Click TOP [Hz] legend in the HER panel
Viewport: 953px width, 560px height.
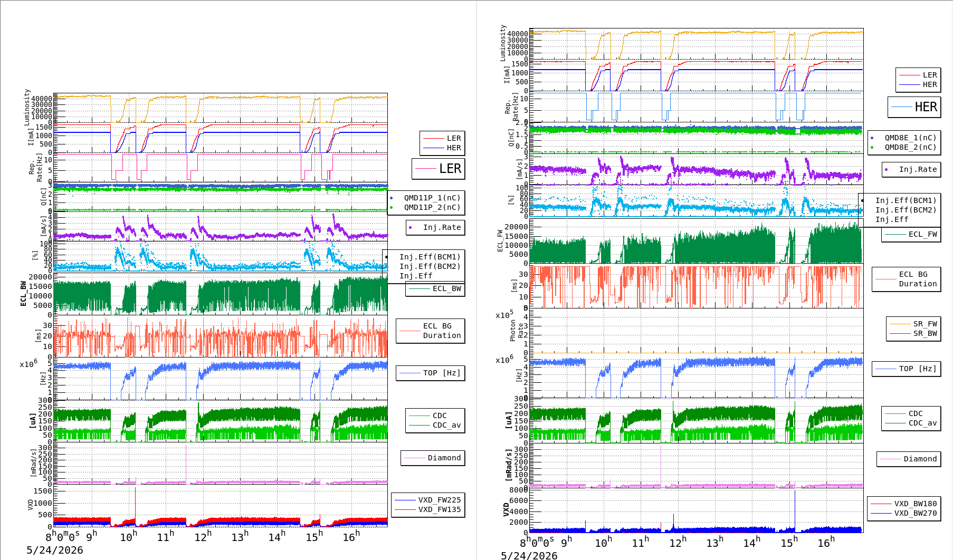918,369
